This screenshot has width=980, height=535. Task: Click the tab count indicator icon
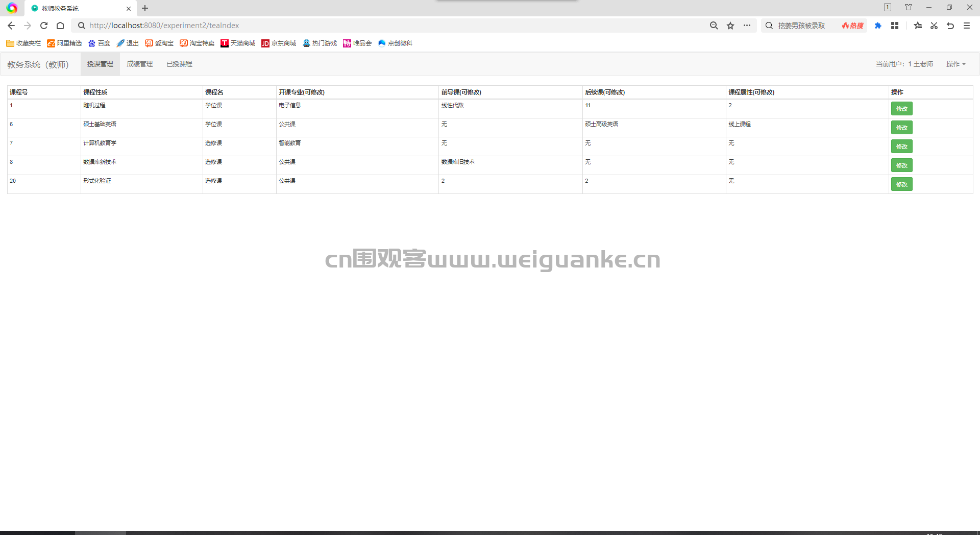(888, 8)
